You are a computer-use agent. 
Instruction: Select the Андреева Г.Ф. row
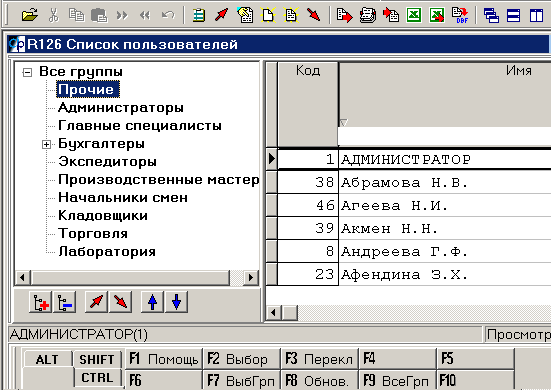point(409,252)
